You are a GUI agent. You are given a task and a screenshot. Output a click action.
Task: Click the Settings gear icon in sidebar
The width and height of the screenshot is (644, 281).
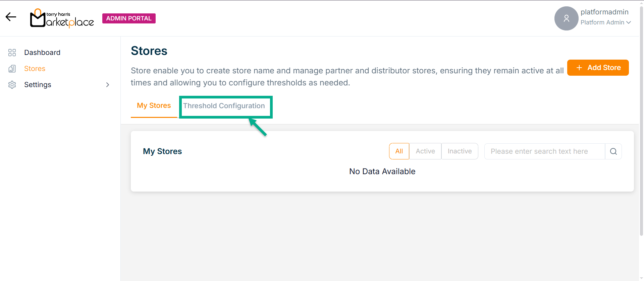12,85
